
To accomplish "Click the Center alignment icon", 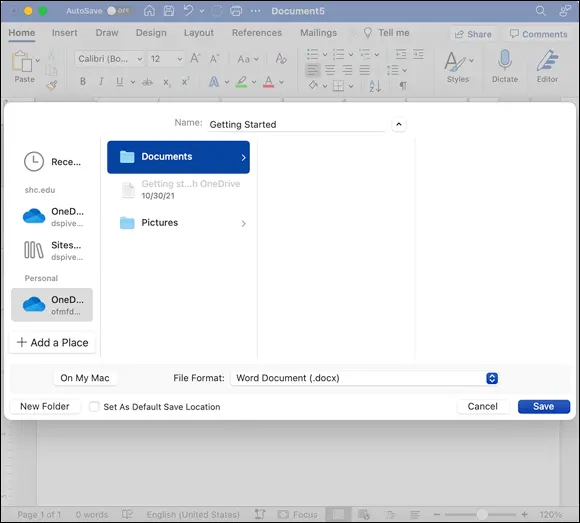I will click(330, 70).
